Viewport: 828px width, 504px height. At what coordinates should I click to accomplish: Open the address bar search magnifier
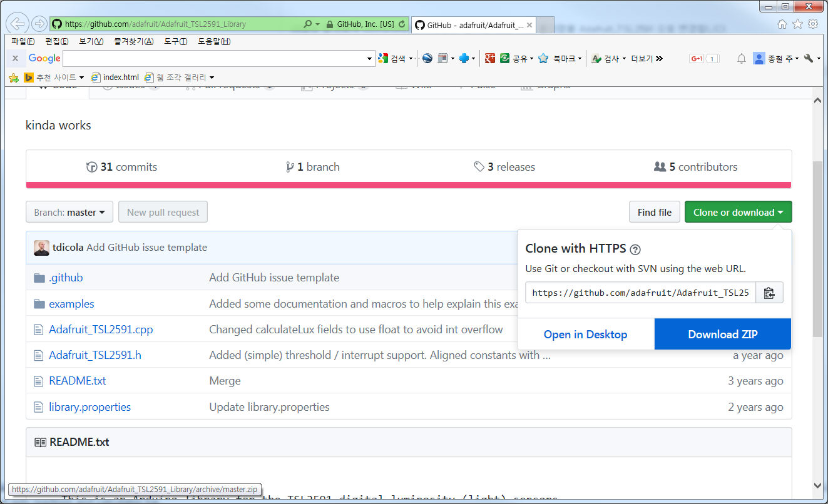pyautogui.click(x=307, y=24)
